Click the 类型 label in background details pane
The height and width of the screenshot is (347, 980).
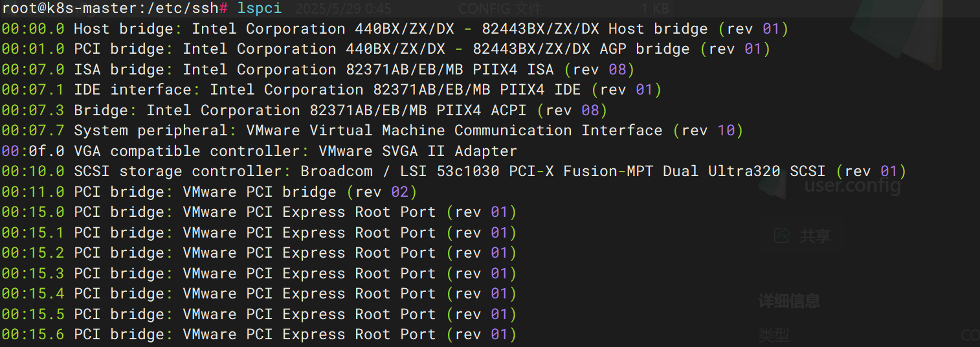click(x=774, y=335)
